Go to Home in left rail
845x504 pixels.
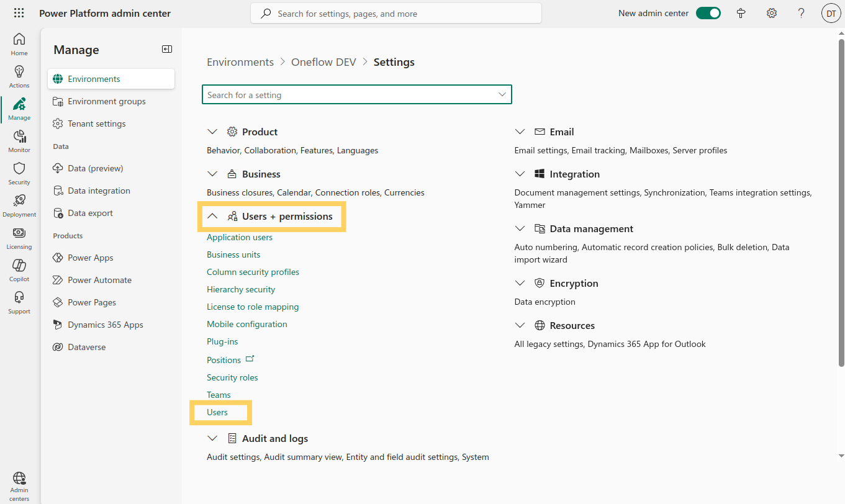tap(19, 44)
